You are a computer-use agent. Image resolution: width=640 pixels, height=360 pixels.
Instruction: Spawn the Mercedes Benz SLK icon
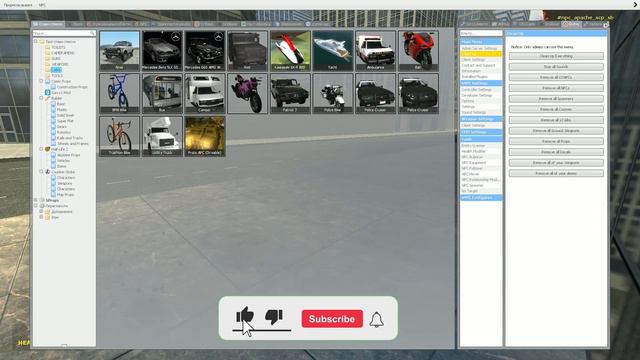point(162,51)
